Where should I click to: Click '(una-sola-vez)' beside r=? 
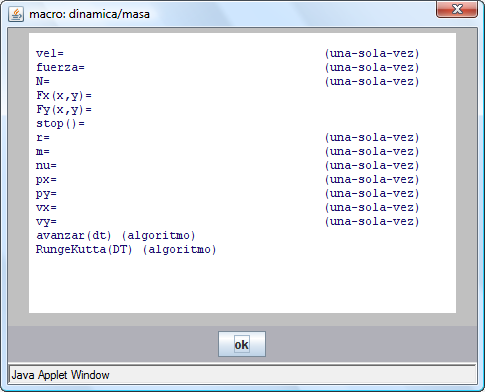coord(372,138)
